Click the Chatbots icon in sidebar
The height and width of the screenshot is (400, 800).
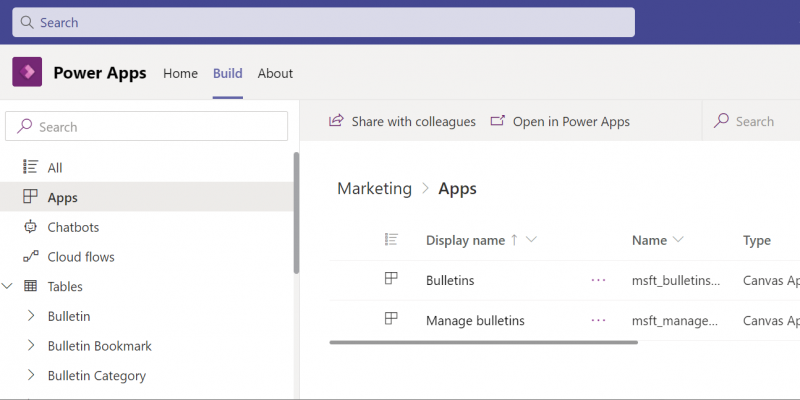click(x=30, y=227)
